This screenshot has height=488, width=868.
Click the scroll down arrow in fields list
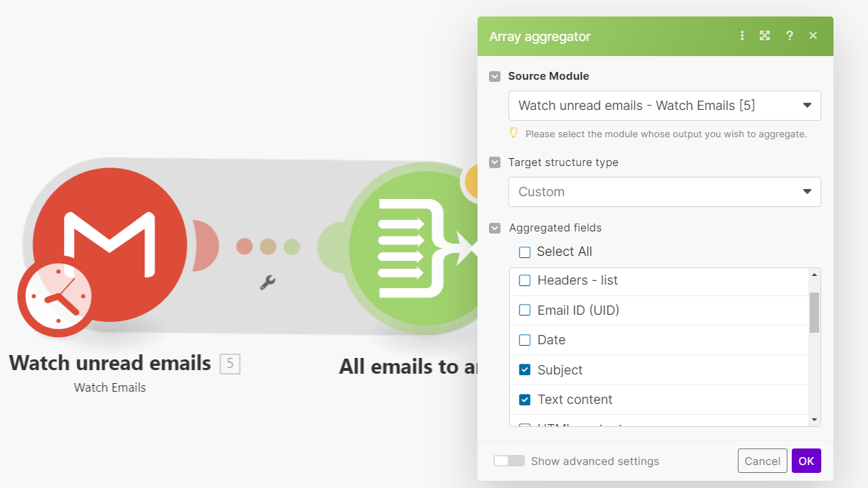click(814, 420)
